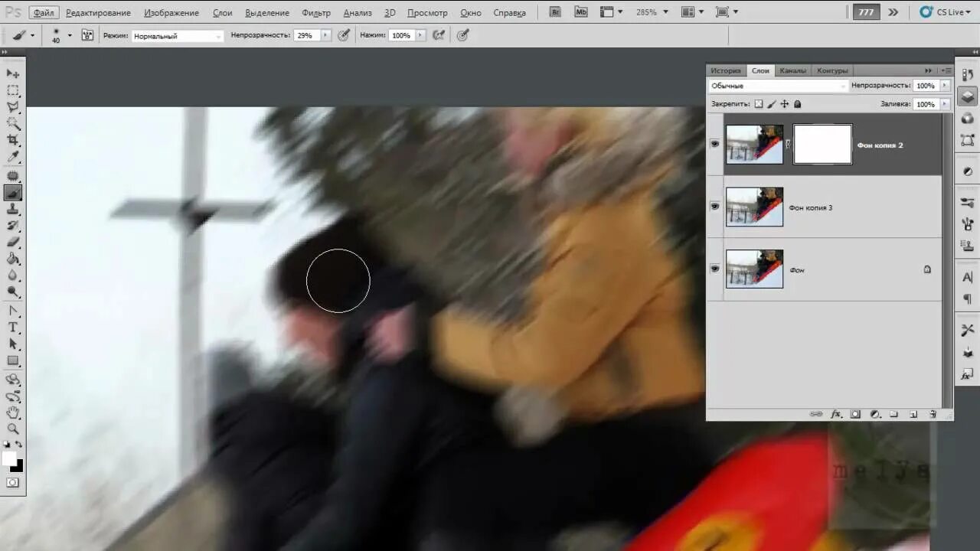Select the Path Selection tool
This screenshot has width=980, height=551.
[x=13, y=344]
